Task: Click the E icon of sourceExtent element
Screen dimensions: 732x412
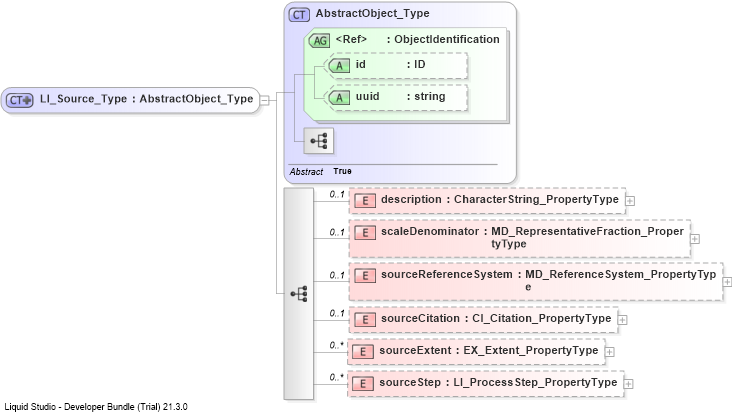Action: coord(363,352)
